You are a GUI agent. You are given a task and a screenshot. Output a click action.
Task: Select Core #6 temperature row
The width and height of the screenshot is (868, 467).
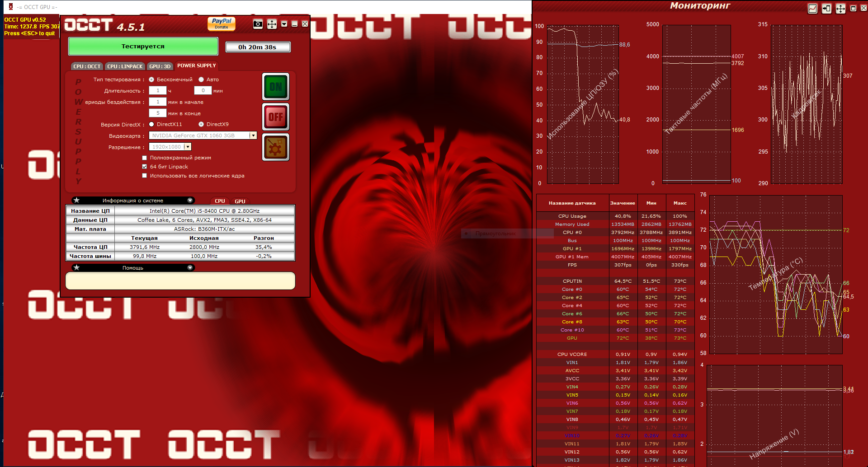(615, 313)
